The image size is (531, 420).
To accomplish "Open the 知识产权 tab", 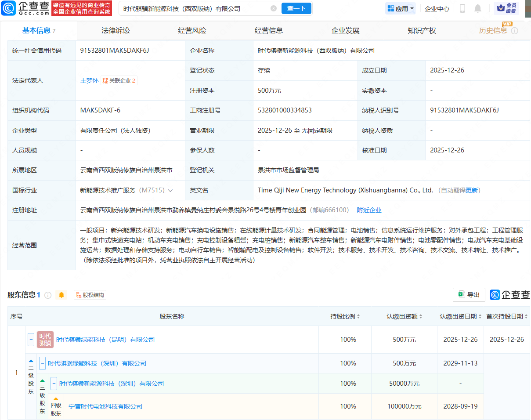I will pos(422,31).
